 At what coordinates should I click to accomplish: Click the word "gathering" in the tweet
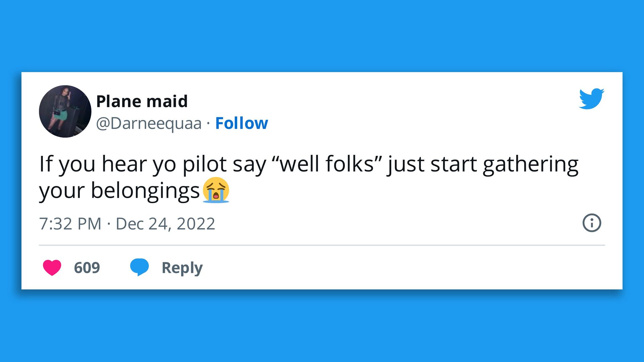pyautogui.click(x=531, y=164)
